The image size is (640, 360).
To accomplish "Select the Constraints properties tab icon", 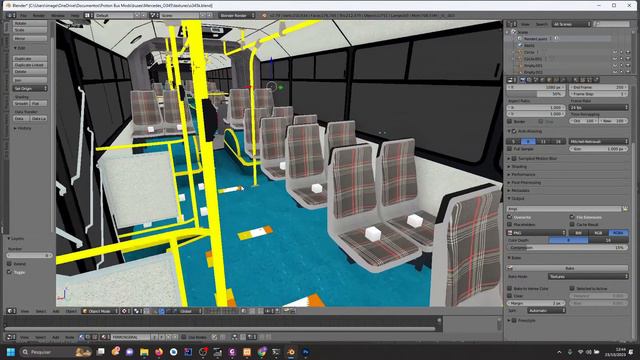I will click(557, 80).
